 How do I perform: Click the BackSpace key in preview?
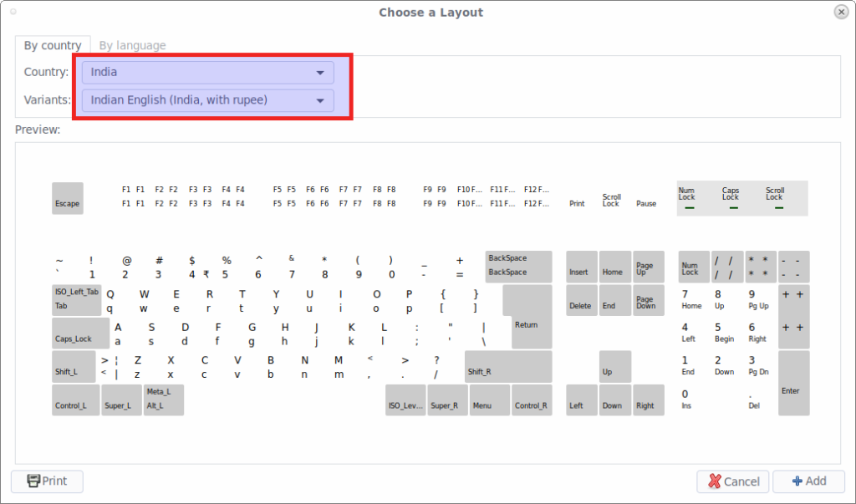click(x=518, y=266)
